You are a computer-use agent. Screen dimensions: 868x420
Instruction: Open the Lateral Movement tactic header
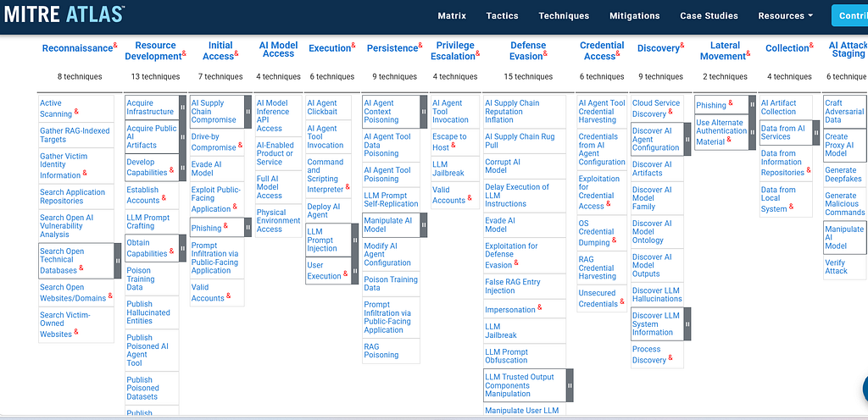tap(722, 50)
